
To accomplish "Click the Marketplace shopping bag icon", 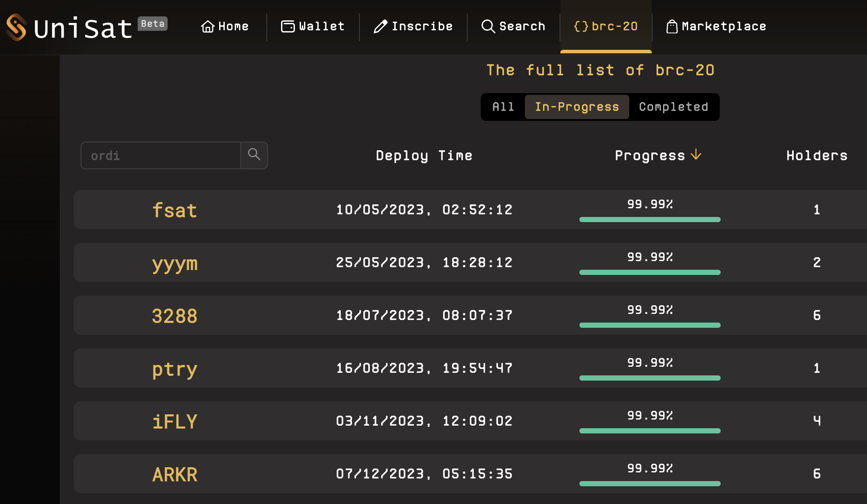I will (x=672, y=26).
